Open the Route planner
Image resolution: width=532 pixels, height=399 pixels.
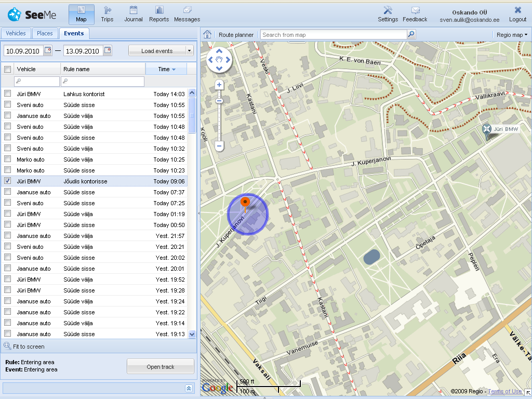click(236, 35)
